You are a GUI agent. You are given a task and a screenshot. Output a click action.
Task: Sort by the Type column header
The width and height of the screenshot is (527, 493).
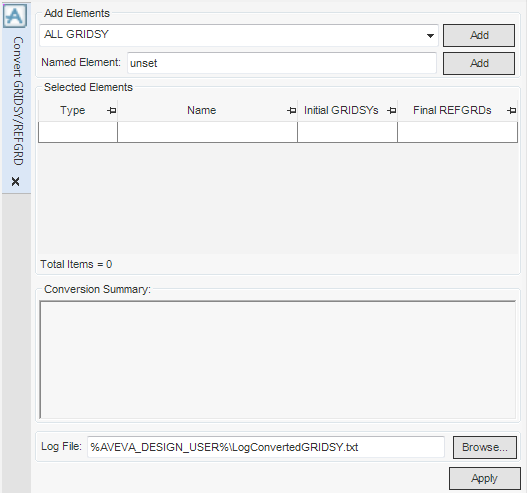point(72,110)
